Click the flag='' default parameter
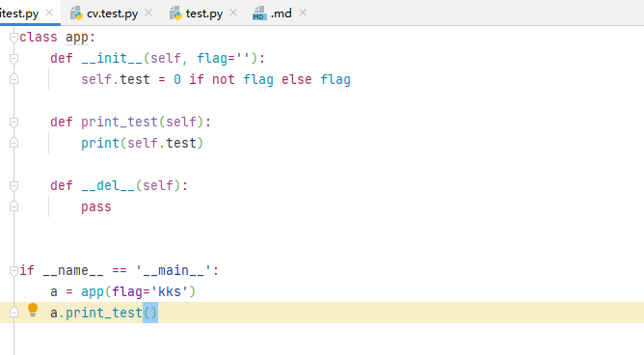This screenshot has width=644, height=355. pos(224,58)
